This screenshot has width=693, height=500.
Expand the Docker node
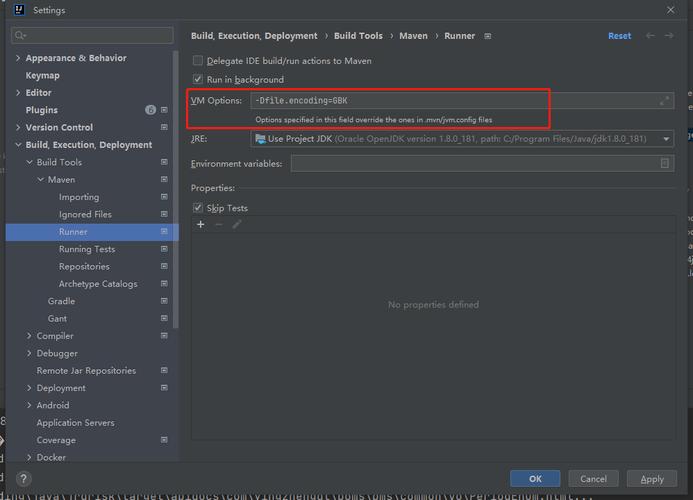(29, 457)
